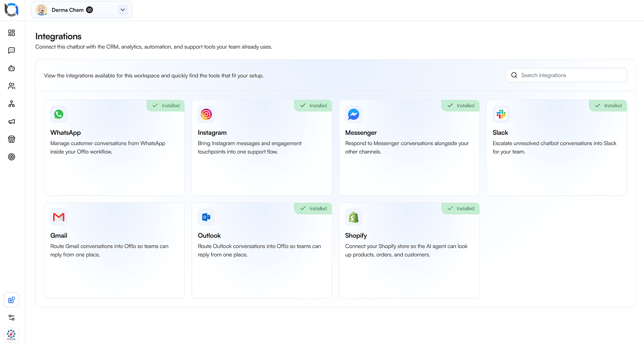Open the contacts people sidebar icon

[x=12, y=86]
